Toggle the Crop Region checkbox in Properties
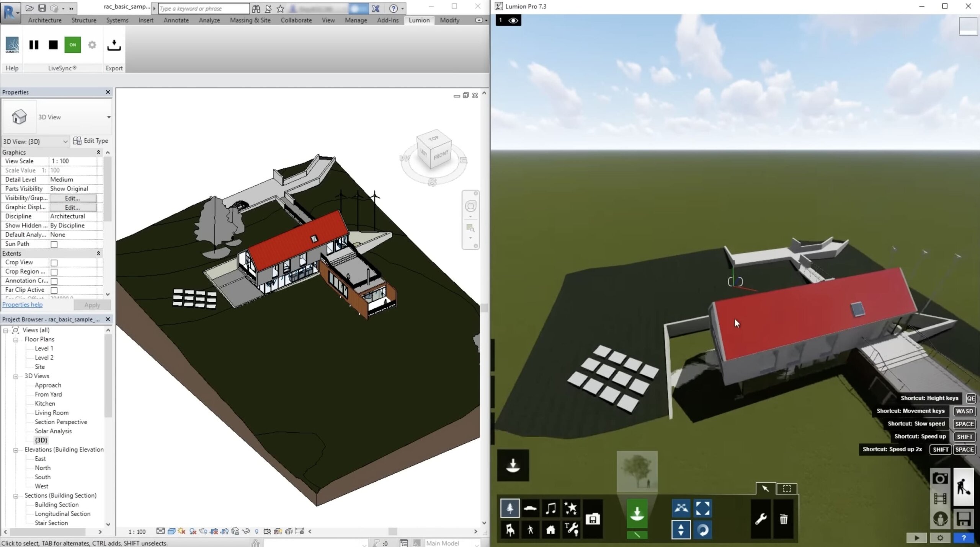 tap(54, 271)
